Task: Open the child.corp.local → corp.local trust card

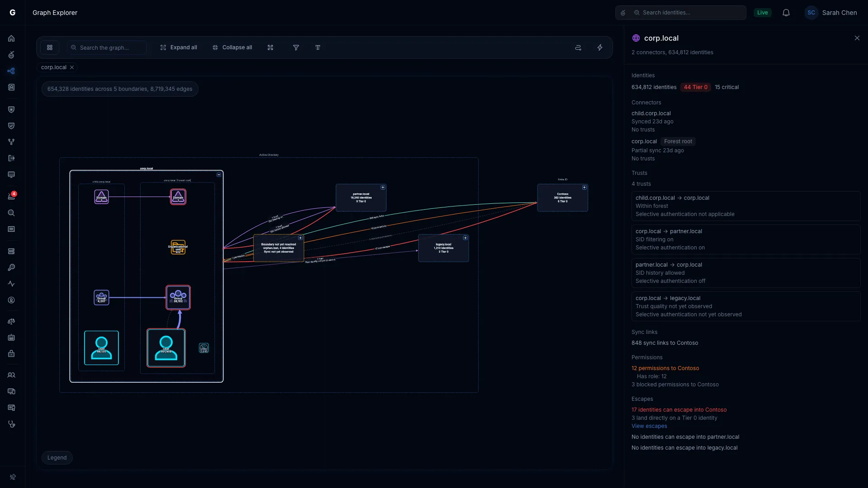Action: [x=745, y=206]
